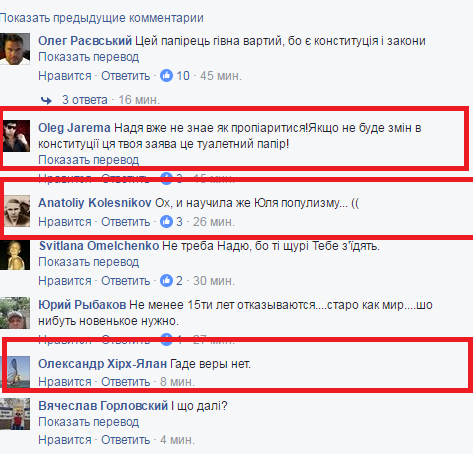Screen dimensions: 473x454
Task: Toggle Нравится on Svitlana Omelchenko's comment
Action: click(65, 281)
